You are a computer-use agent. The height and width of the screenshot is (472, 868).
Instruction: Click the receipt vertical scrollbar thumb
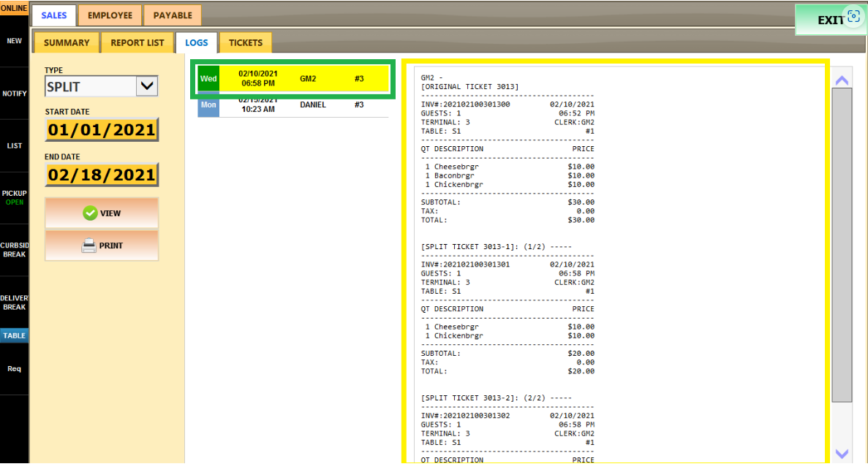click(842, 245)
